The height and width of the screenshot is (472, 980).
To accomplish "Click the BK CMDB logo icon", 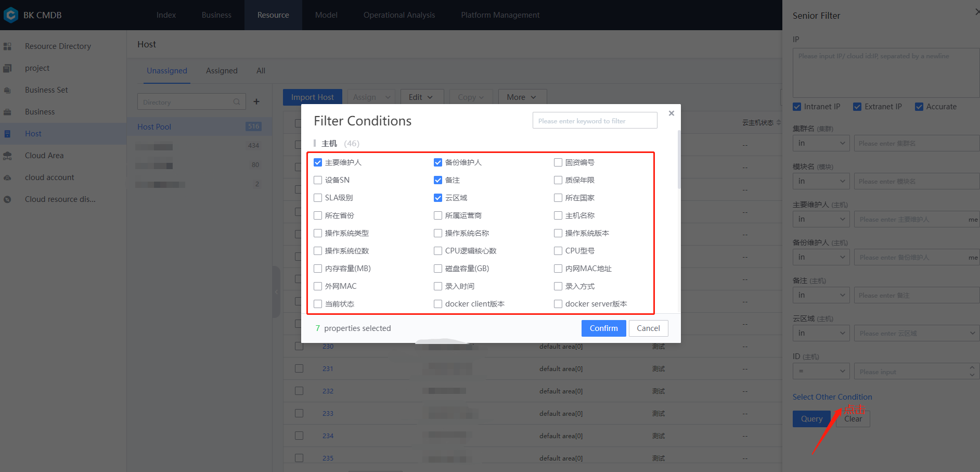I will coord(10,15).
